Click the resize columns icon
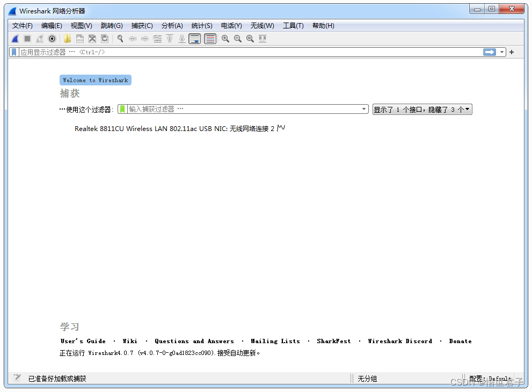 [x=263, y=39]
